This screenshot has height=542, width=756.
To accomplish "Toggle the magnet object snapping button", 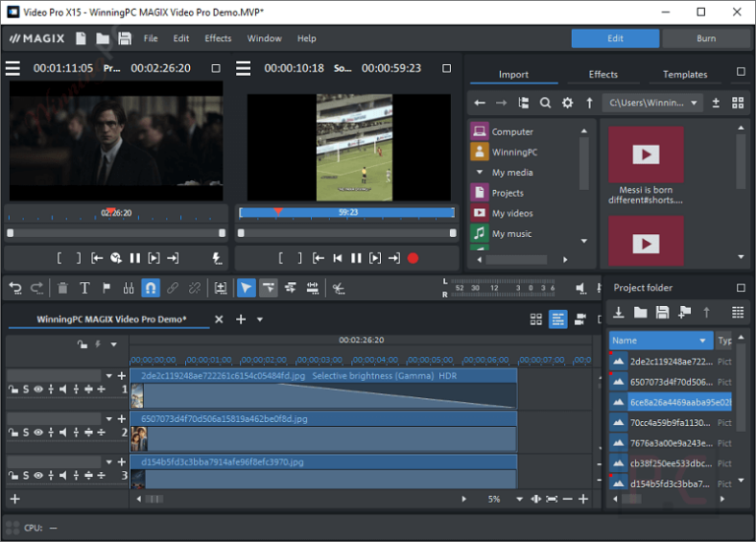I will point(151,288).
